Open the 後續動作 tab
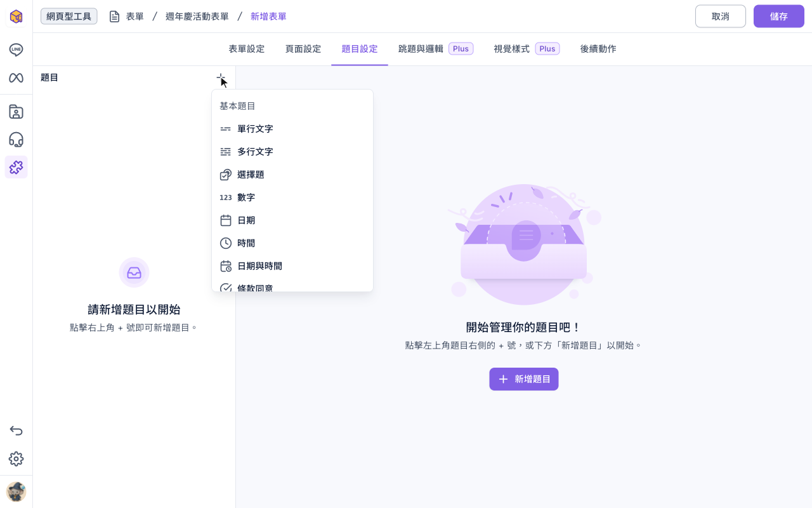 click(598, 49)
